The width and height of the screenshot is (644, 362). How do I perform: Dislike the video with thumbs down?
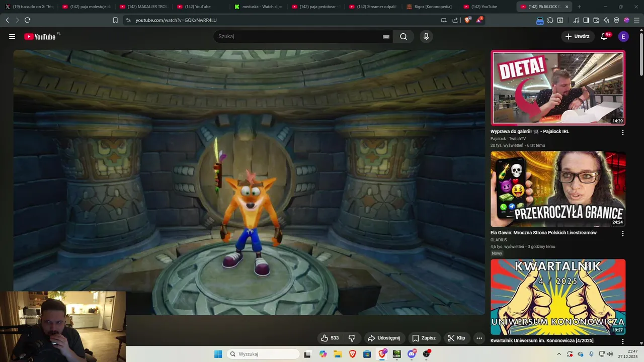pyautogui.click(x=352, y=338)
